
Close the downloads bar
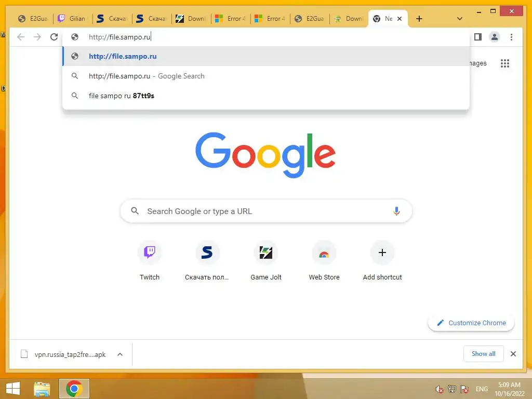pyautogui.click(x=513, y=354)
